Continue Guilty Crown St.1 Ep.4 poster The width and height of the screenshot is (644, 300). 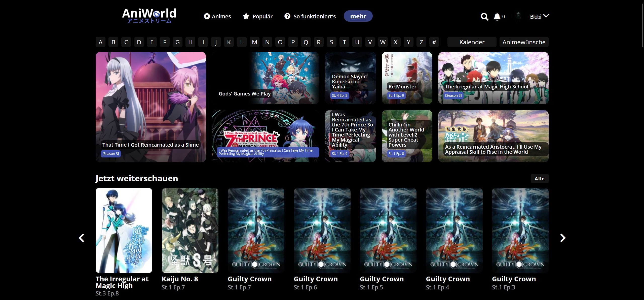[x=454, y=230]
